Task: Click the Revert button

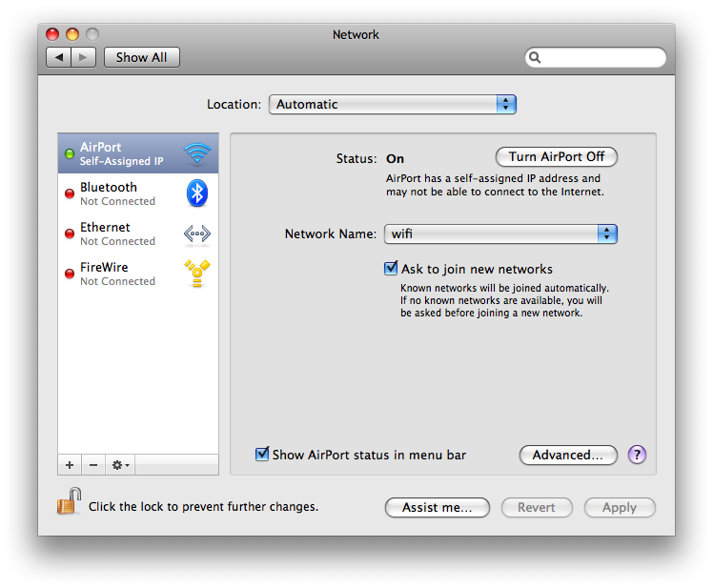Action: coord(537,507)
